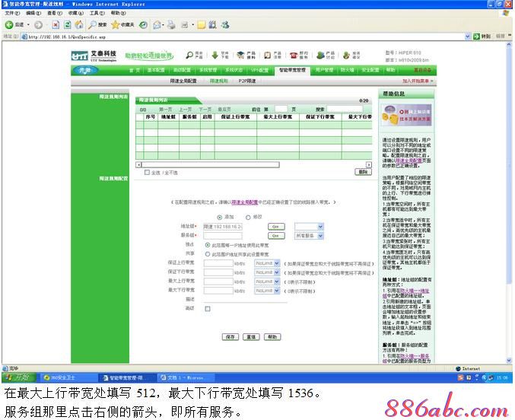Open Favorites (收藏夹) star icon
515x420 pixels.
tap(122, 25)
